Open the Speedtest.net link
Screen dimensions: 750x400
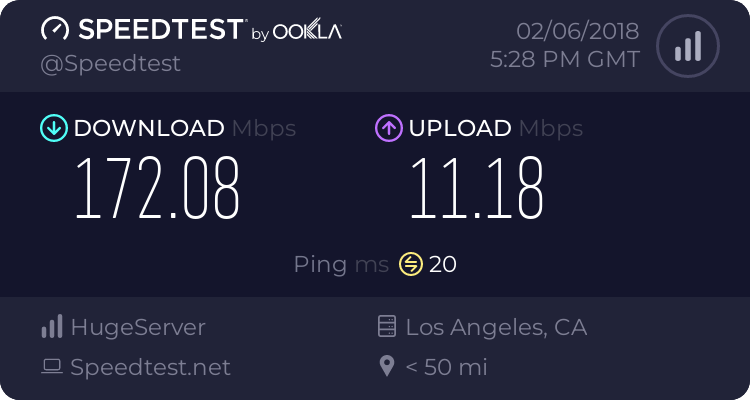(150, 367)
